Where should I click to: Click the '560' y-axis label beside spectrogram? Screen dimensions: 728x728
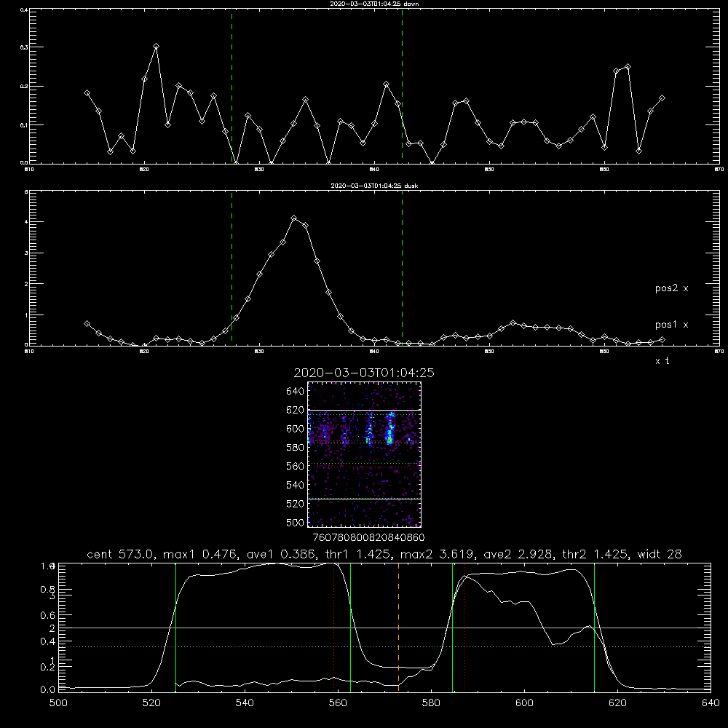[296, 466]
